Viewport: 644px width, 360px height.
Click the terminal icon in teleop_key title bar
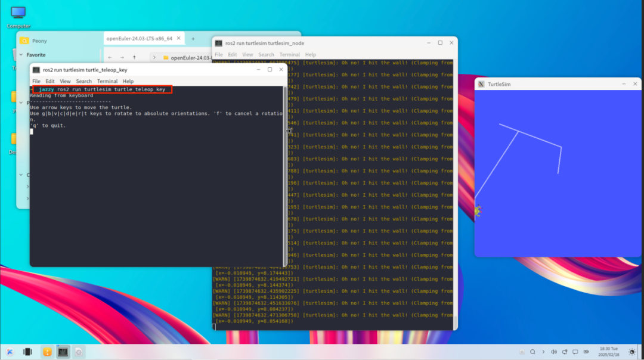36,70
